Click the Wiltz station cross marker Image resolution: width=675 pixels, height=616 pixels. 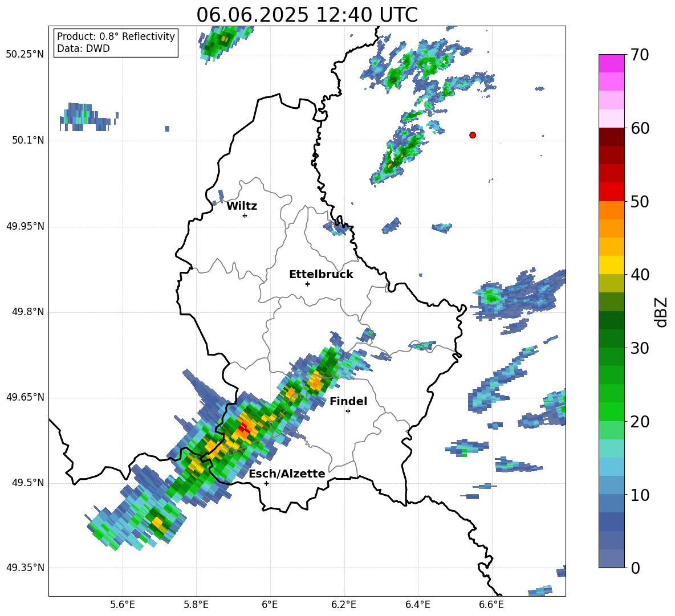tap(245, 215)
